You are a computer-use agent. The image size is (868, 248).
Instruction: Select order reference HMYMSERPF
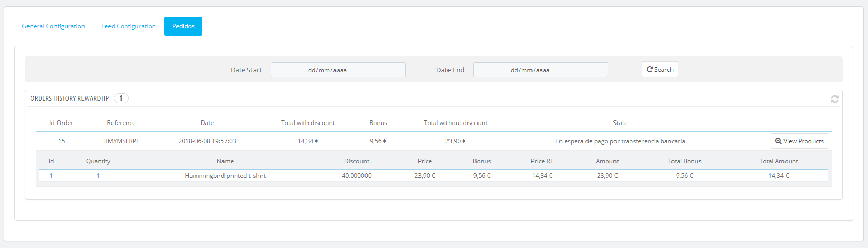tap(121, 141)
